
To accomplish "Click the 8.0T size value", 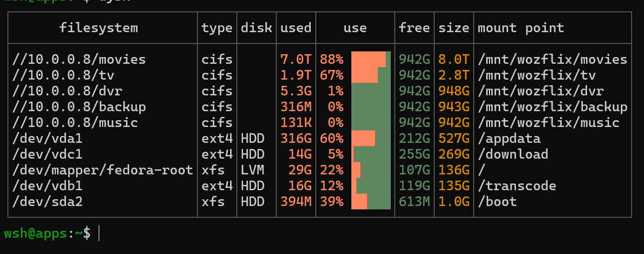I will tap(454, 60).
